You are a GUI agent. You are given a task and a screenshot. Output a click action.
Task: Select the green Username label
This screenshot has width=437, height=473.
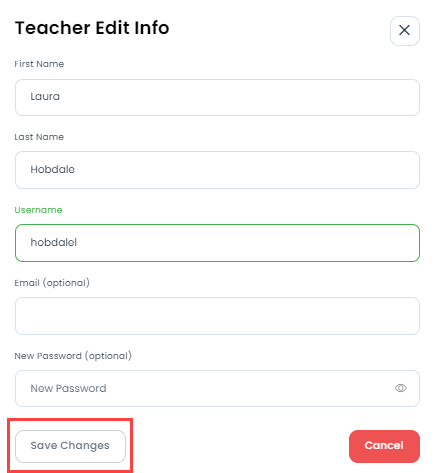[38, 210]
